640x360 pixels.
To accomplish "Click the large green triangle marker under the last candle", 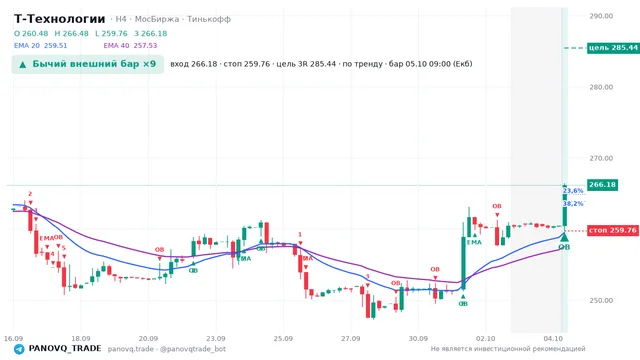I will point(564,237).
